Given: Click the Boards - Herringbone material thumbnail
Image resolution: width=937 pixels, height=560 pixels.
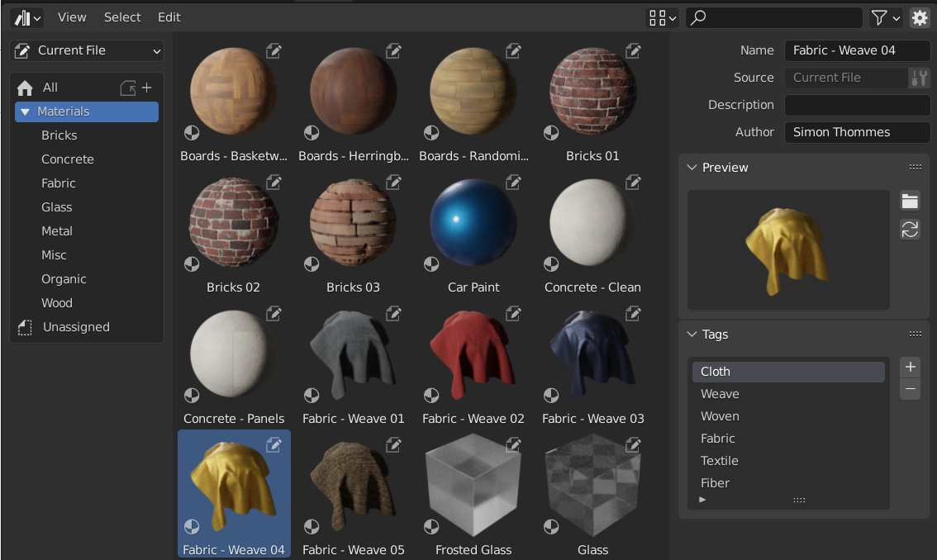Looking at the screenshot, I should click(354, 92).
